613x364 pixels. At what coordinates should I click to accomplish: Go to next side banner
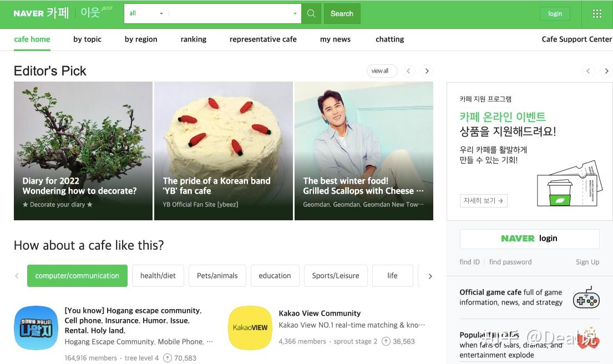tap(606, 71)
